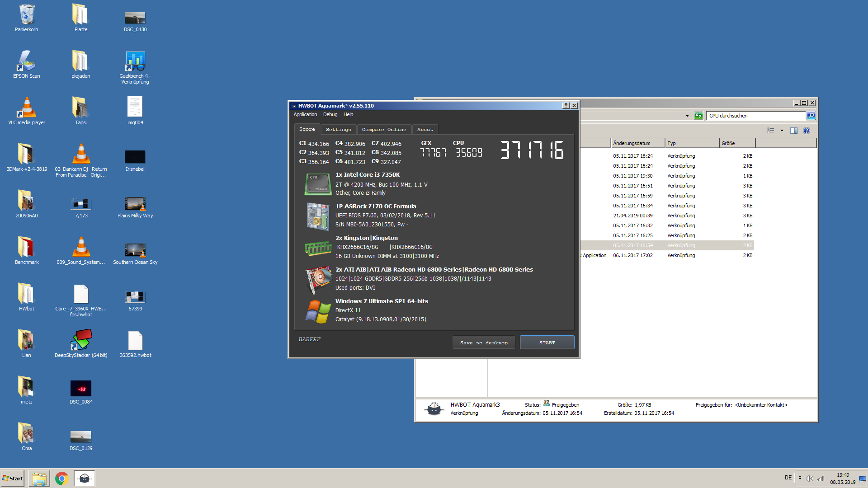The width and height of the screenshot is (868, 488).
Task: Expand the Explorer address bar dropdown
Action: coord(687,116)
